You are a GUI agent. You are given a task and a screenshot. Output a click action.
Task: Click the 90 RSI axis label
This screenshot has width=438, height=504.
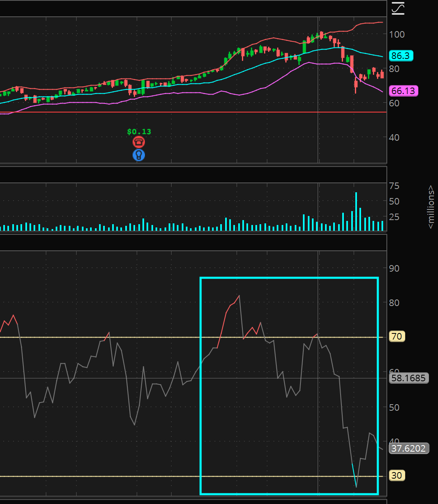click(x=395, y=268)
